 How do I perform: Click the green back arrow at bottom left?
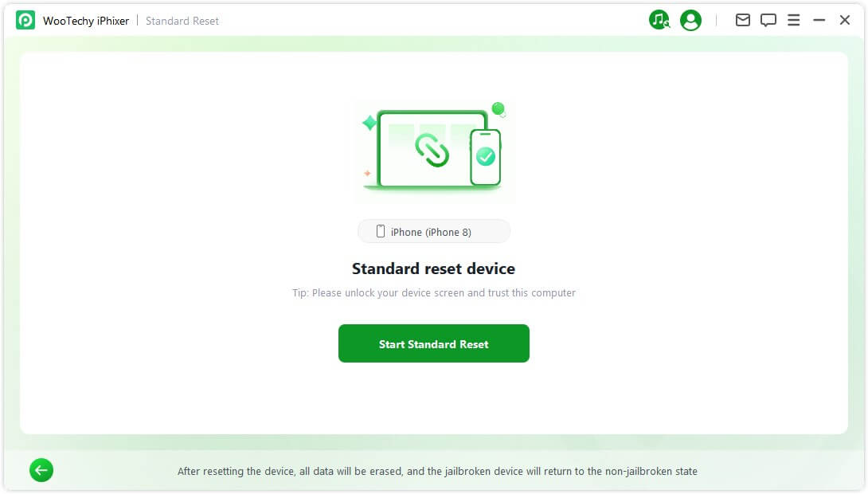click(41, 470)
